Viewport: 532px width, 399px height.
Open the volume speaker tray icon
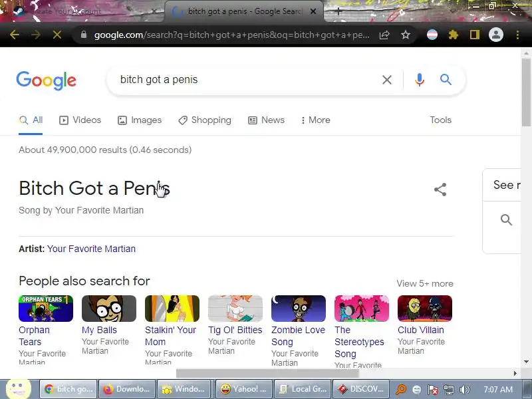[464, 390]
